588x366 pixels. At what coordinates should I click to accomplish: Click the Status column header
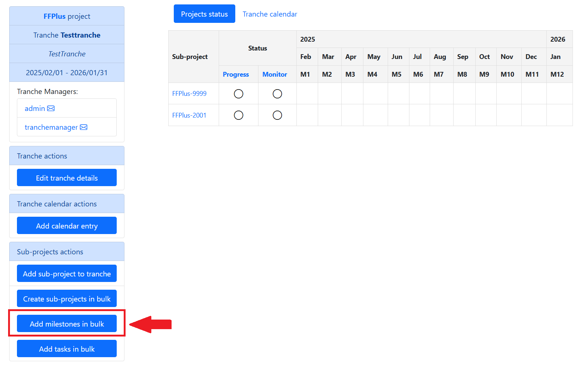click(258, 48)
